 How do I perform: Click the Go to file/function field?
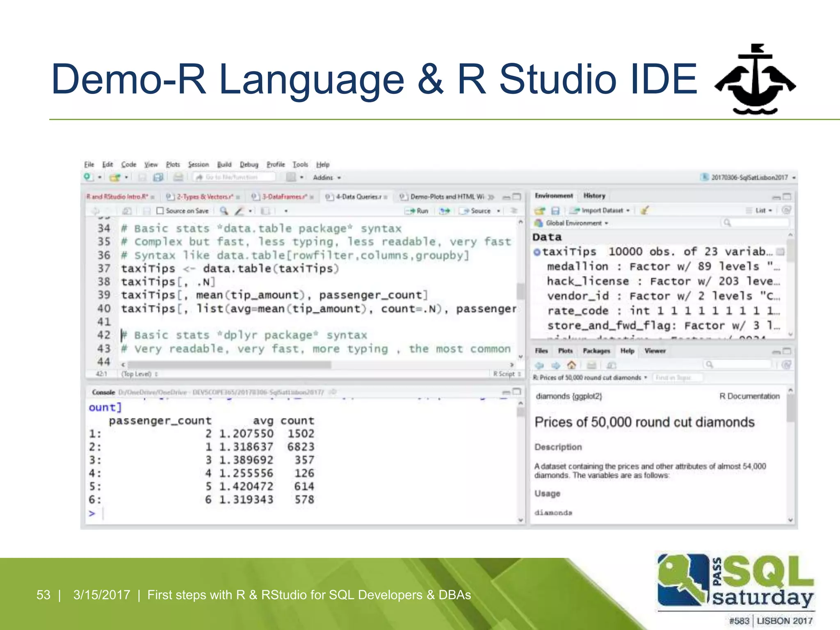(x=235, y=177)
